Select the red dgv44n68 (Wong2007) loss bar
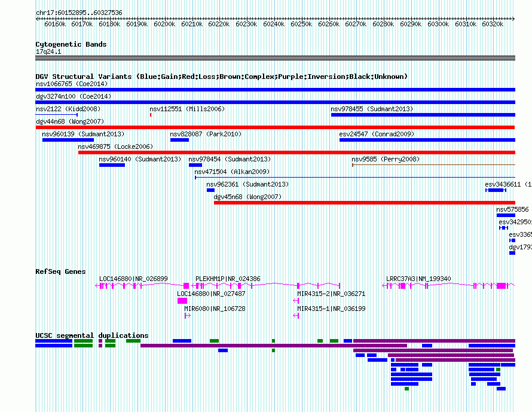 [275, 127]
